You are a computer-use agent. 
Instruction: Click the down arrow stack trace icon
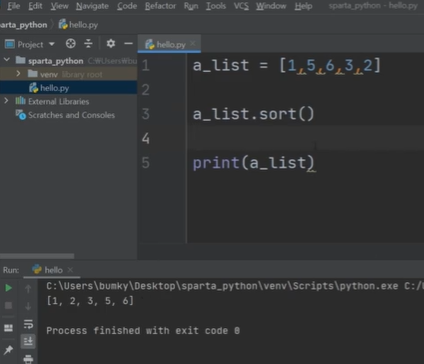click(x=28, y=306)
